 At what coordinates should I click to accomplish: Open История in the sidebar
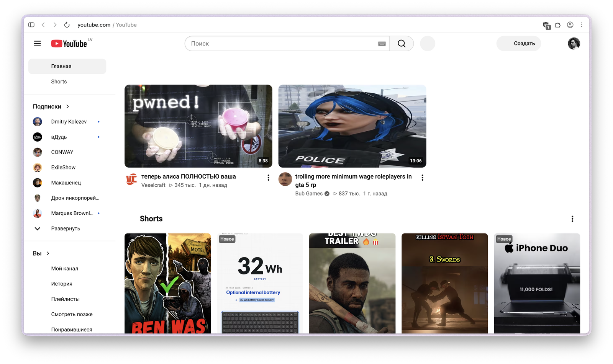pyautogui.click(x=67, y=284)
